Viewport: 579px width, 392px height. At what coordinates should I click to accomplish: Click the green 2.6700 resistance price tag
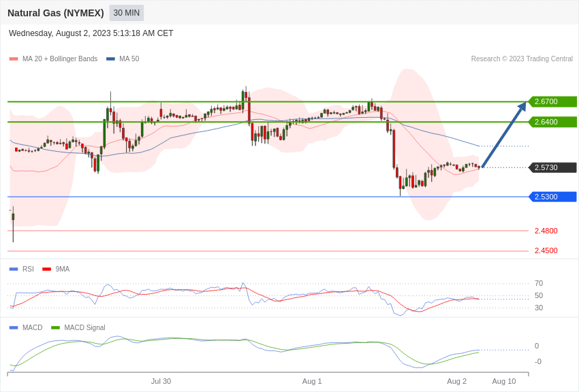[x=552, y=101]
